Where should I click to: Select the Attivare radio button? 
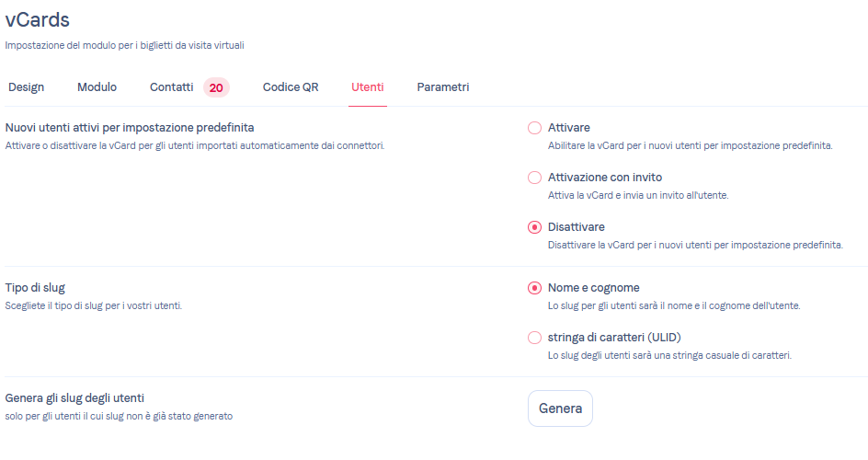534,128
